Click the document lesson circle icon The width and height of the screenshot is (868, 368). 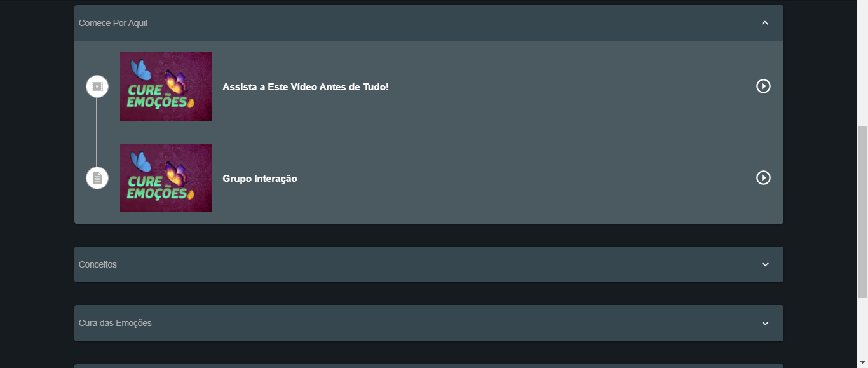coord(97,178)
